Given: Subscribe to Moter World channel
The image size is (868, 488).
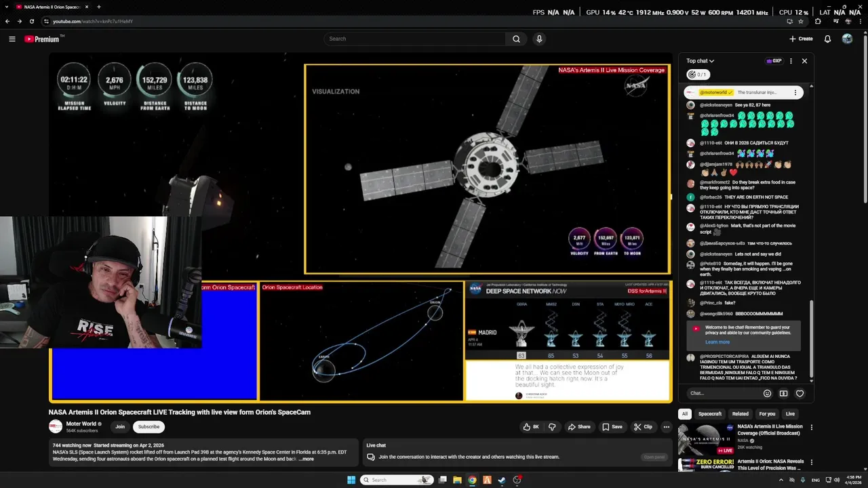Looking at the screenshot, I should (149, 427).
